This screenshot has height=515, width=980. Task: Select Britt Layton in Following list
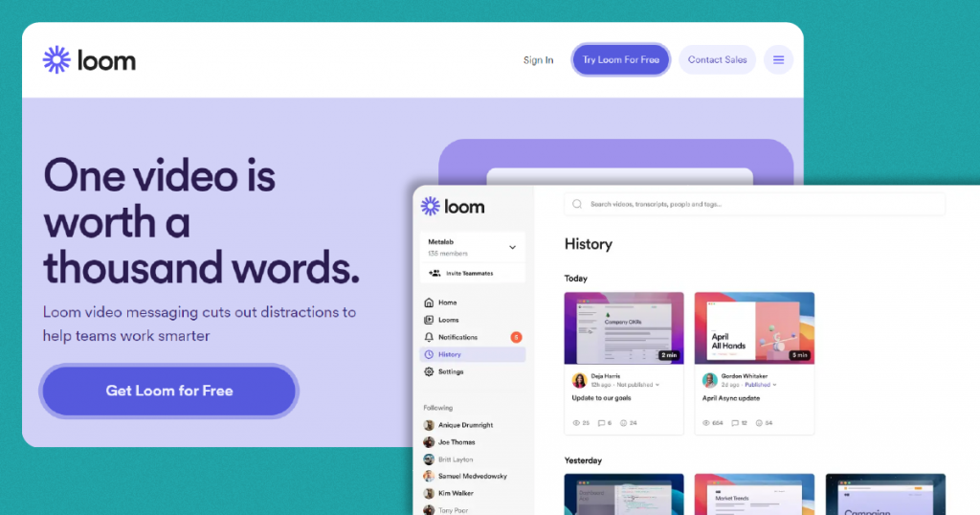[456, 459]
